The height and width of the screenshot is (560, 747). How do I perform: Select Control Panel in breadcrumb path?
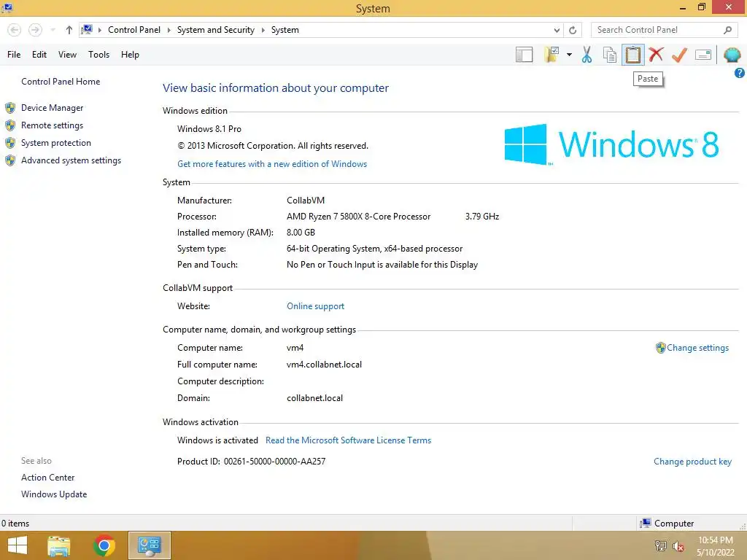point(134,29)
